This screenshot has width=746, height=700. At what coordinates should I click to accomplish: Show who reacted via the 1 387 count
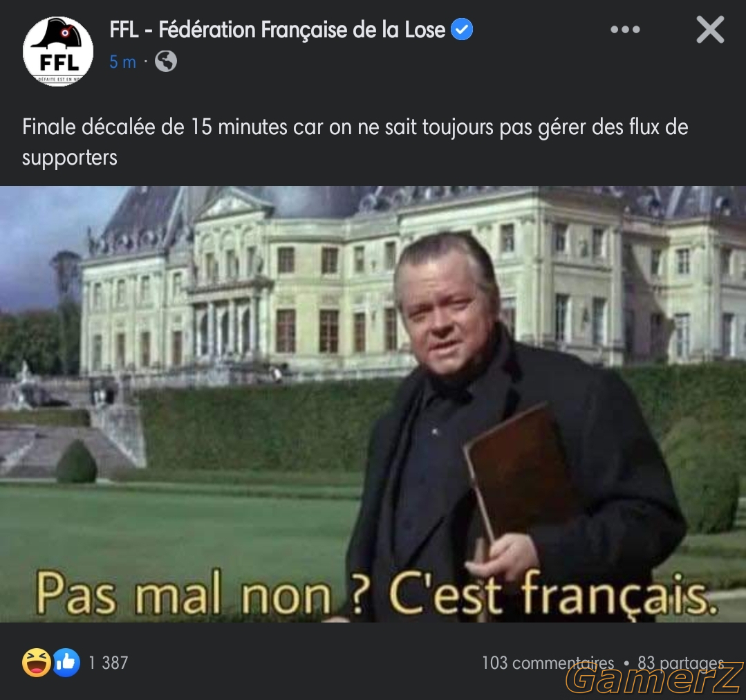[109, 663]
